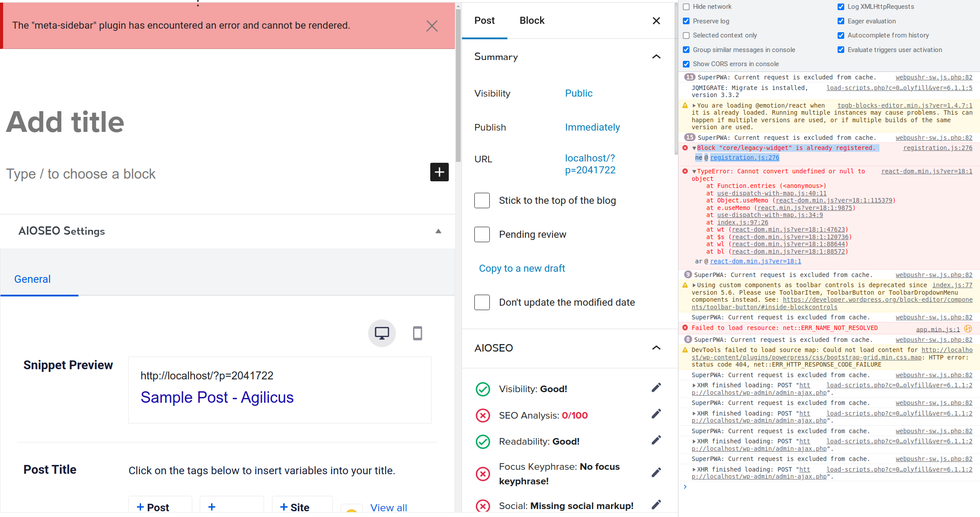Viewport: 980px width, 517px height.
Task: Open the block inserter plus button
Action: 439,172
